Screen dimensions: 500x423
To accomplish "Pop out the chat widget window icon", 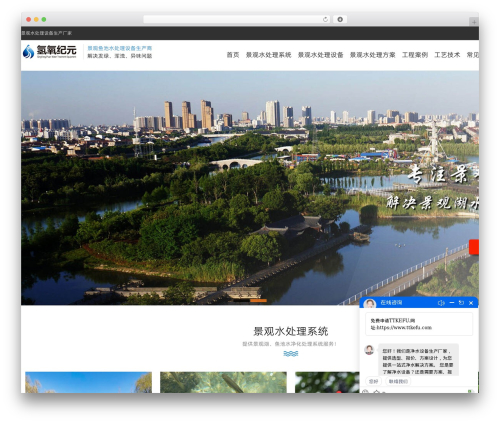I will (461, 303).
